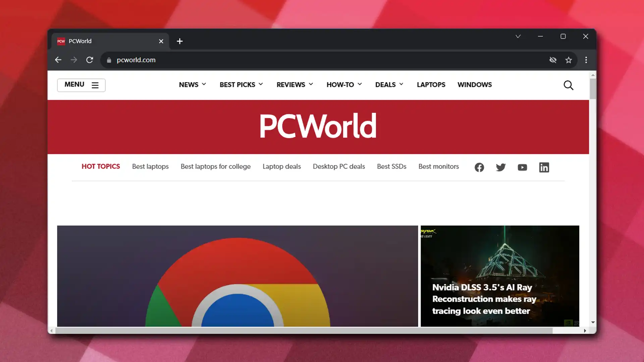The width and height of the screenshot is (644, 362).
Task: Open PCWorld's Facebook page icon
Action: 479,167
